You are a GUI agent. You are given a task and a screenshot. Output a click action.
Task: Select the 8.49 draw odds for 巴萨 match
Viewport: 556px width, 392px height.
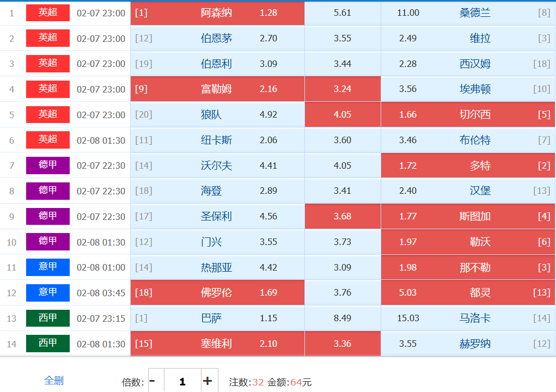[x=343, y=318]
